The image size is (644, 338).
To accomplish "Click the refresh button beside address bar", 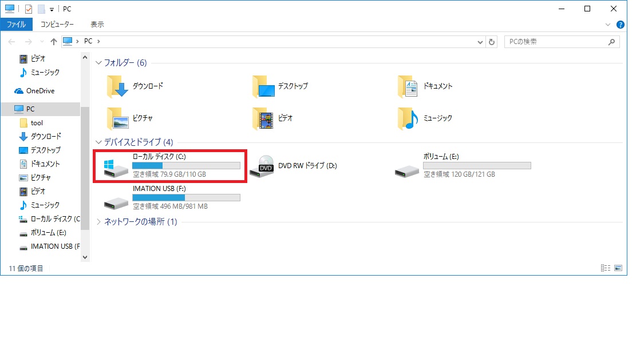I will 492,42.
